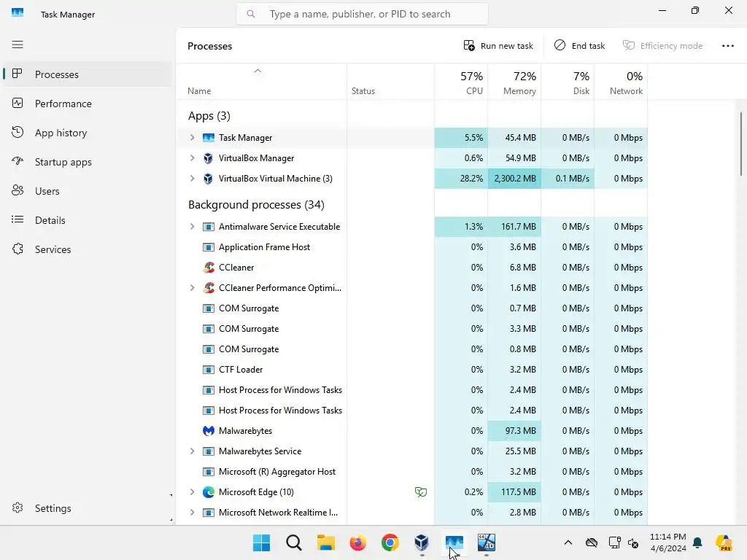Click the Apps (3) group heading

coord(209,116)
